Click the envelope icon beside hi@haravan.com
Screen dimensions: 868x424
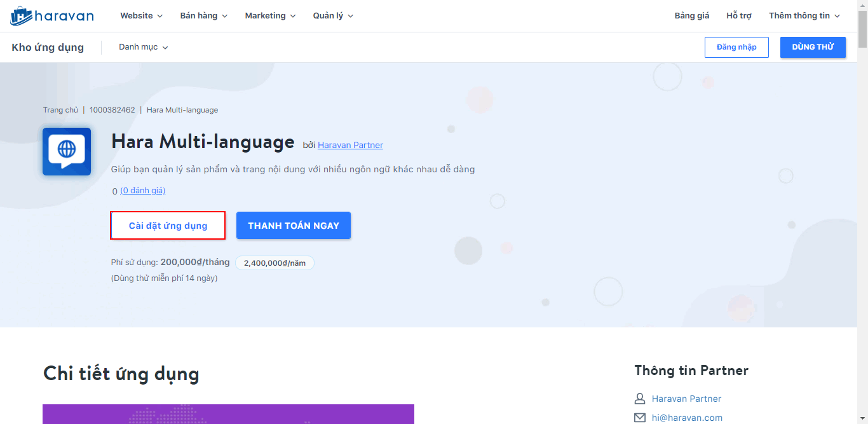[640, 418]
